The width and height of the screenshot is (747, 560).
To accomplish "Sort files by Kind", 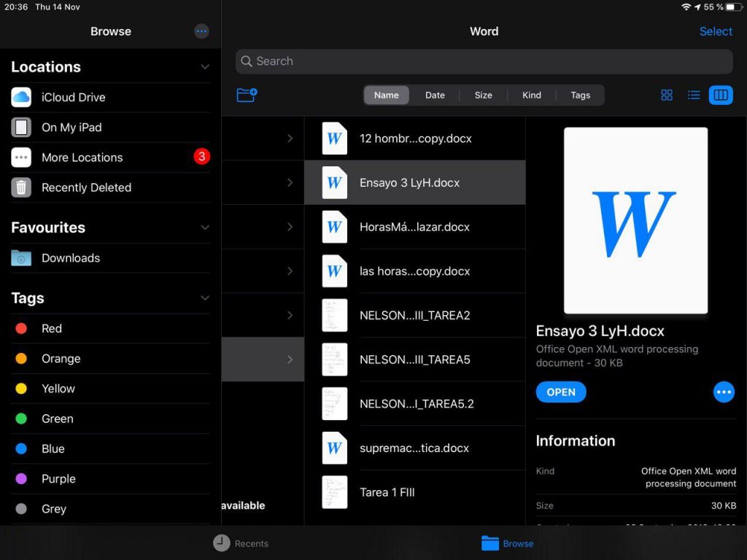I will coord(532,95).
